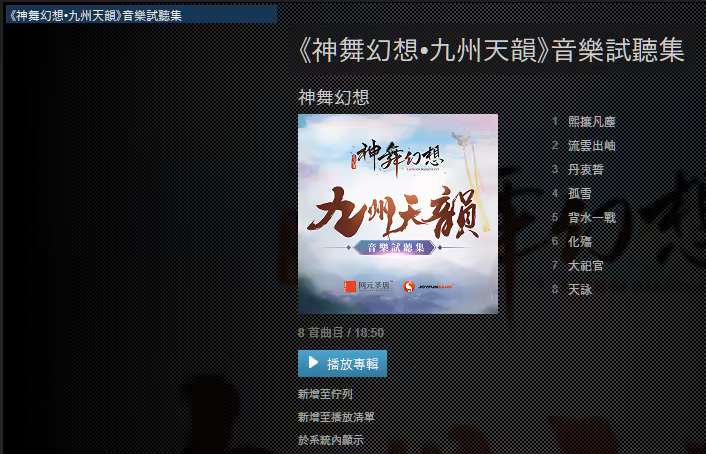Click the 8 首曲目 / 18:50 info text

pyautogui.click(x=341, y=332)
